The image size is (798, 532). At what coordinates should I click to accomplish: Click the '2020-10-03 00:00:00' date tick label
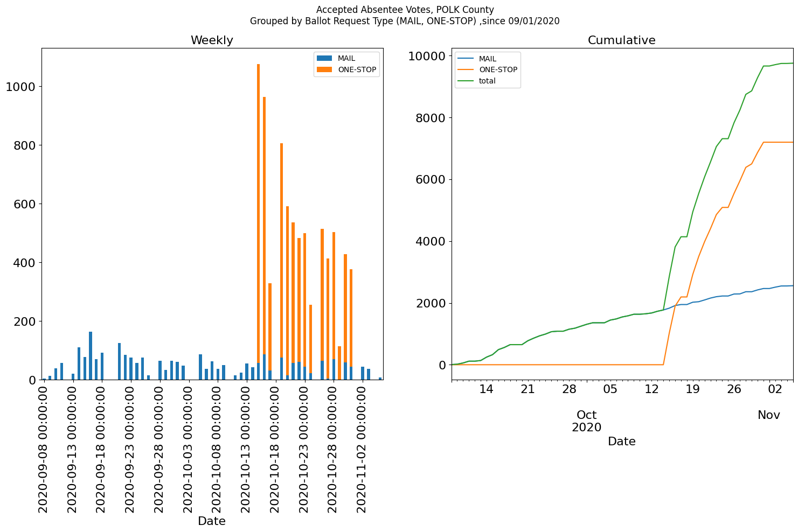(189, 450)
